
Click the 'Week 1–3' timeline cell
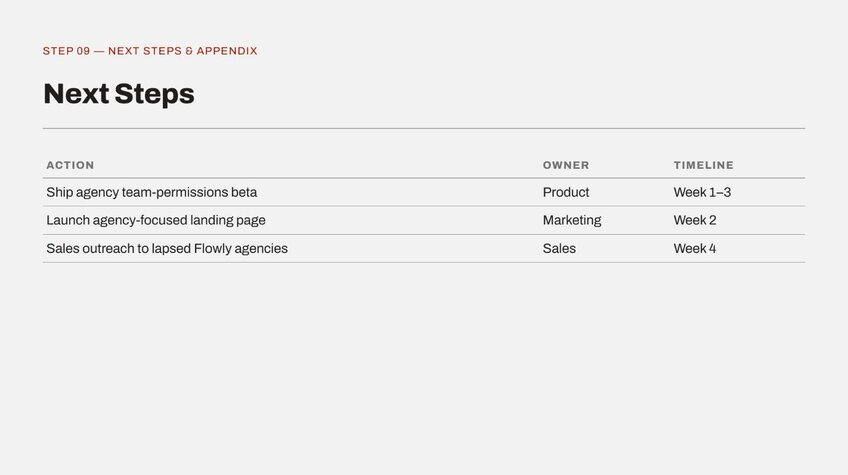click(702, 192)
